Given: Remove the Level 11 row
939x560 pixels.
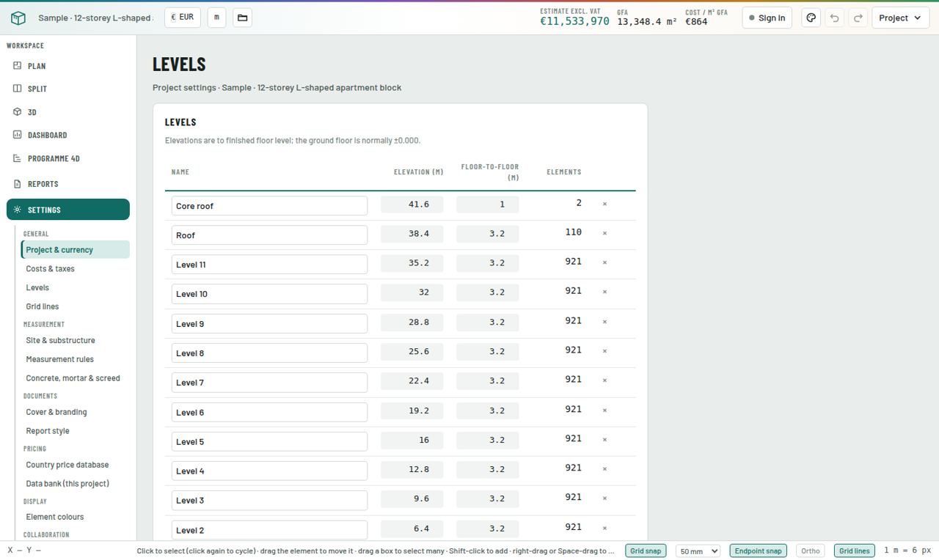Looking at the screenshot, I should [604, 262].
